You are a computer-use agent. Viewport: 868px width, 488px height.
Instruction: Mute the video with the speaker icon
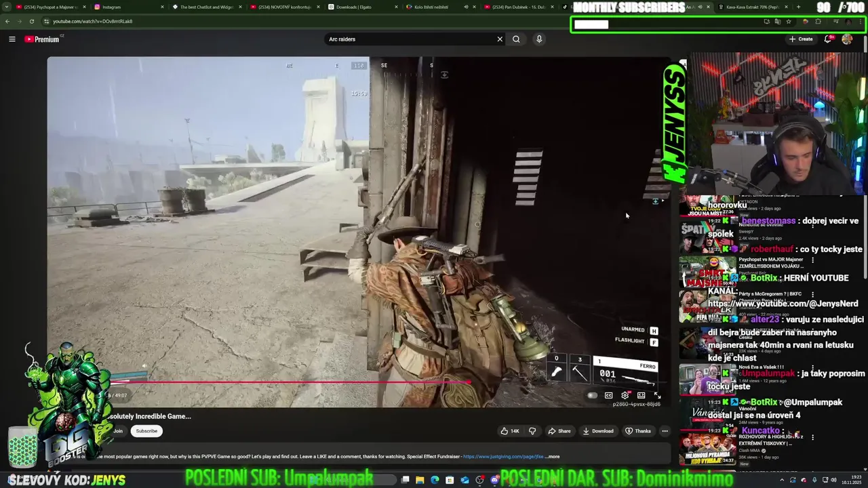[144, 367]
